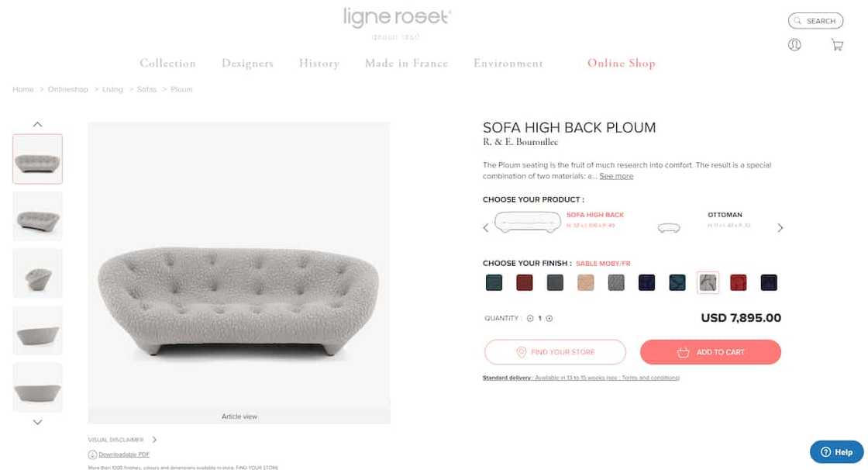Click Add to Cart button
This screenshot has width=868, height=470.
[x=710, y=352]
